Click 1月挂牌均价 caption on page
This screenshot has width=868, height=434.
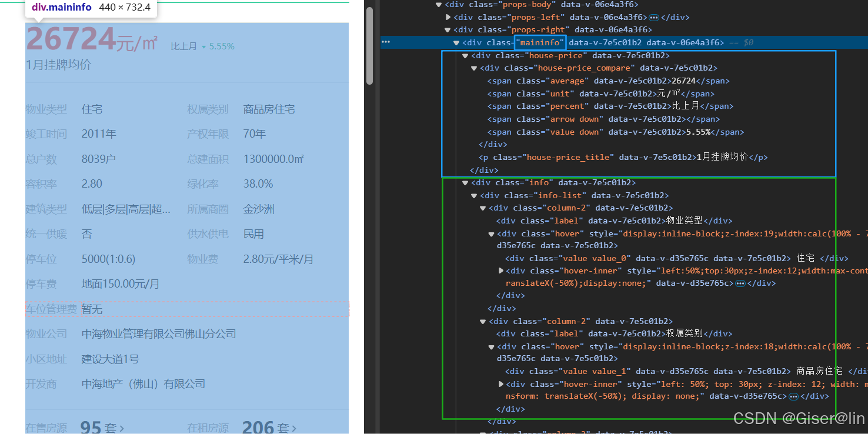click(58, 65)
